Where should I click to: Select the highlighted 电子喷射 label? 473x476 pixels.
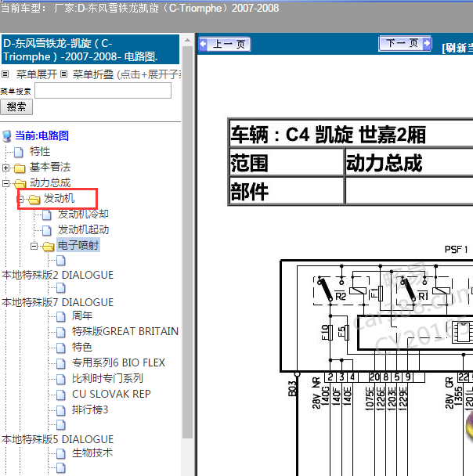click(x=78, y=245)
